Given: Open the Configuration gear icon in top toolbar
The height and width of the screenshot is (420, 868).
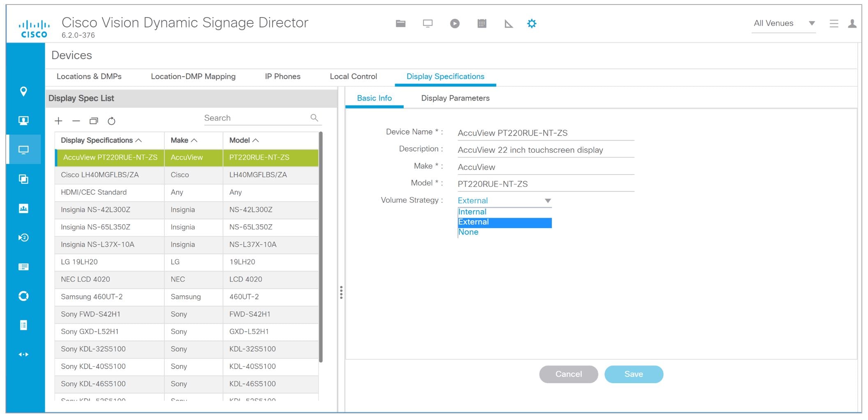Looking at the screenshot, I should coord(531,23).
